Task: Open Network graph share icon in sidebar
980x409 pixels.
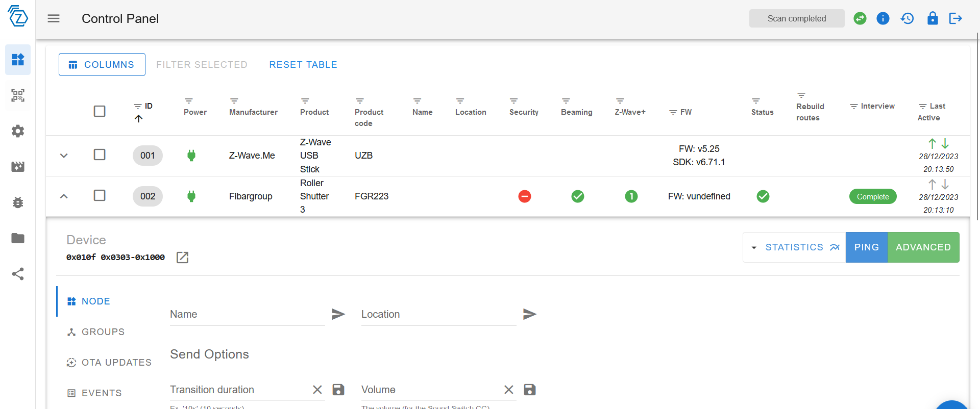Action: coord(18,274)
